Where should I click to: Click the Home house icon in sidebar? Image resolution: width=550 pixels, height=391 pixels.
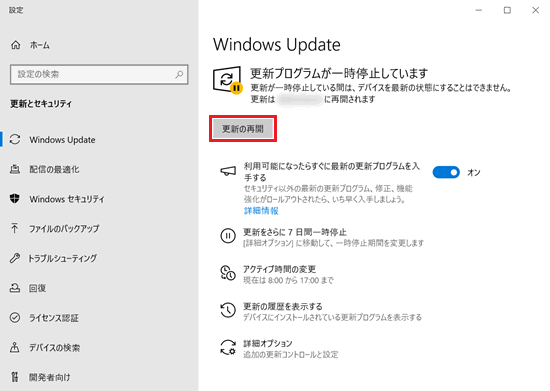(15, 45)
